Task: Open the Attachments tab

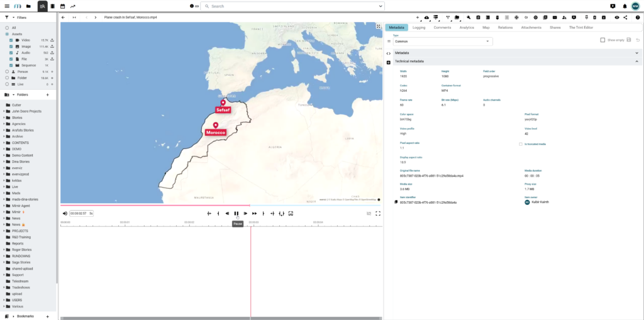Action: click(531, 28)
